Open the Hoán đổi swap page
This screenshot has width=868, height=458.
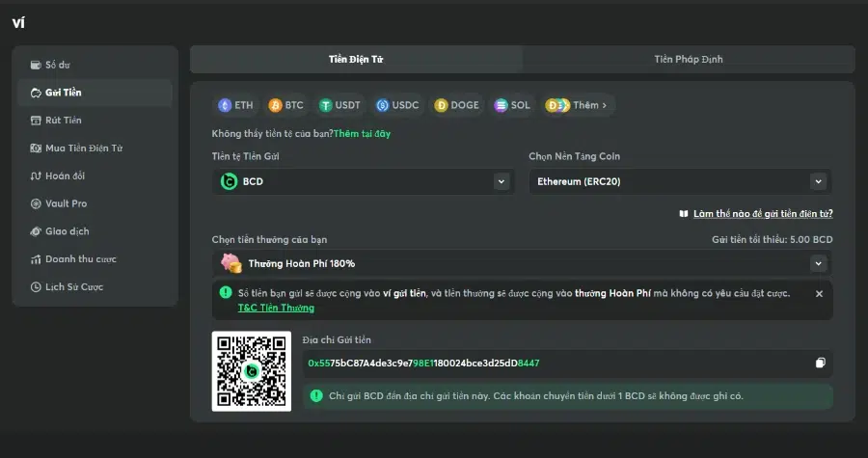point(95,175)
